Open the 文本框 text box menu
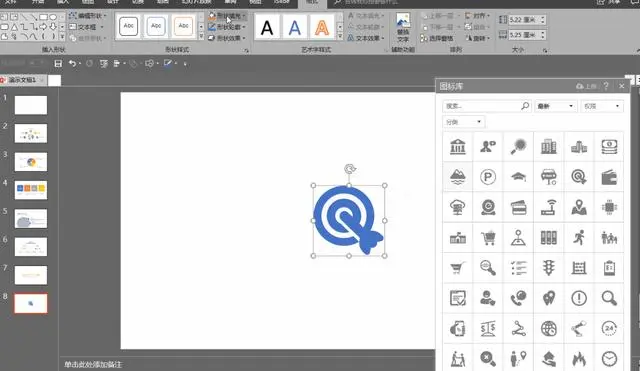 pos(86,27)
